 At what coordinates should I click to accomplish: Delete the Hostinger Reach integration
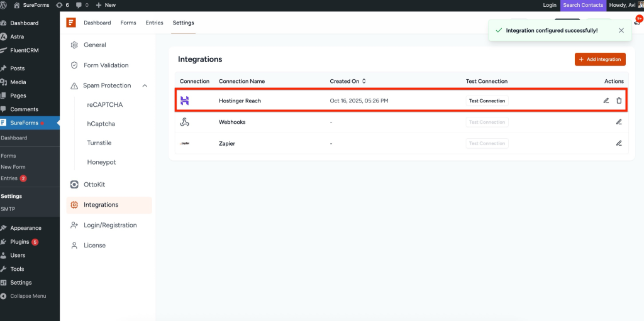619,101
